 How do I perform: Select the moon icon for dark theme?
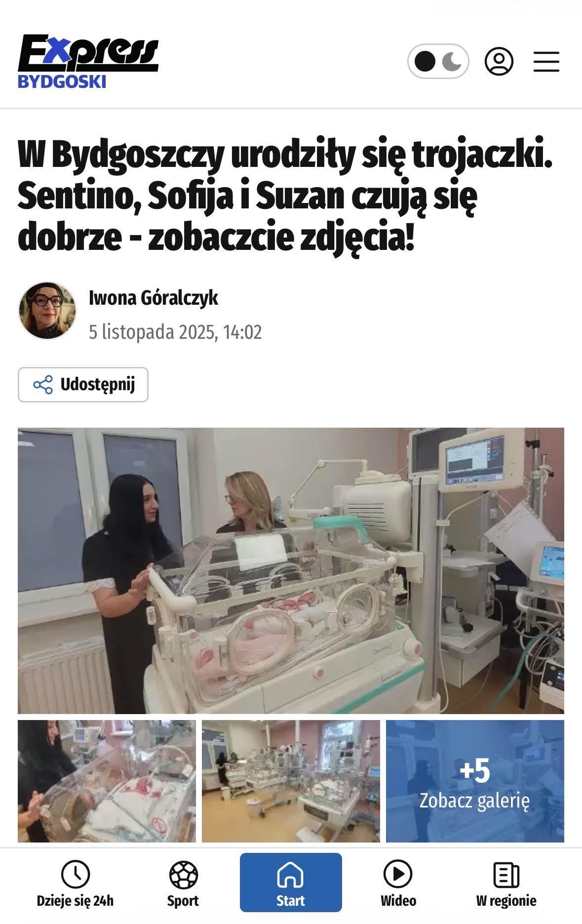(452, 62)
